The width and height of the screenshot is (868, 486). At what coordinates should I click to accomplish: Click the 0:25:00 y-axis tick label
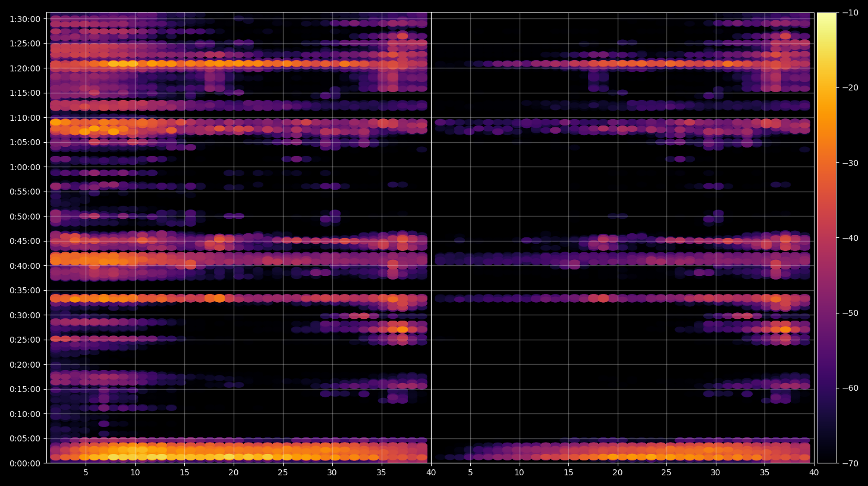click(25, 340)
